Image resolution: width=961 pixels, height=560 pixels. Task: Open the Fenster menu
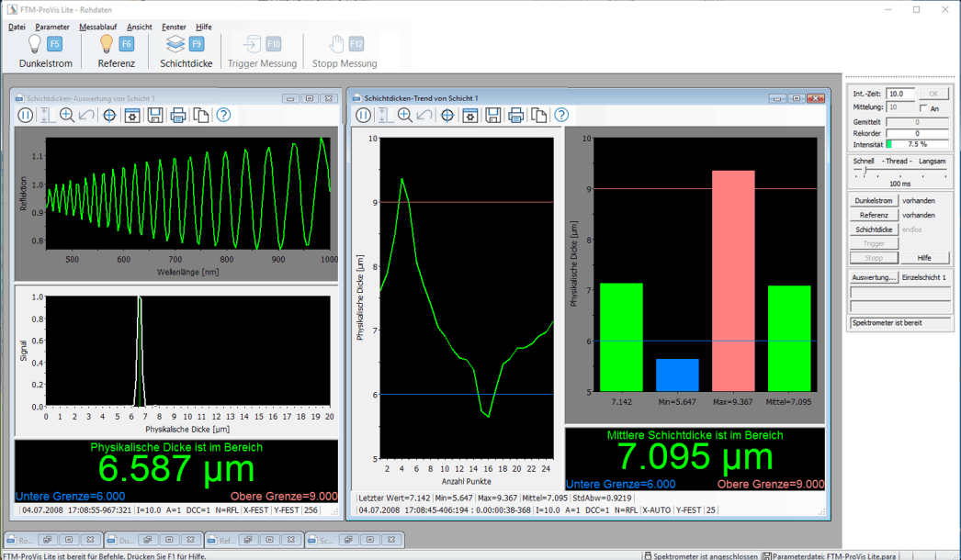pos(174,27)
